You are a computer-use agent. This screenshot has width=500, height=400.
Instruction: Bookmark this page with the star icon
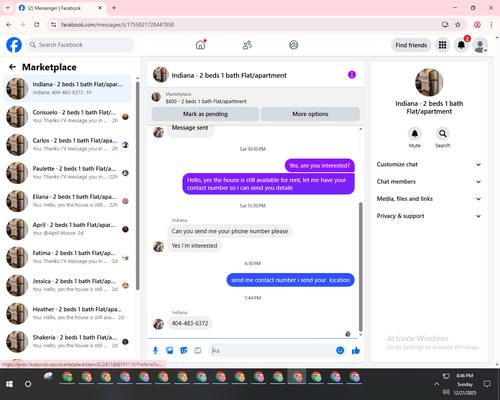(458, 25)
